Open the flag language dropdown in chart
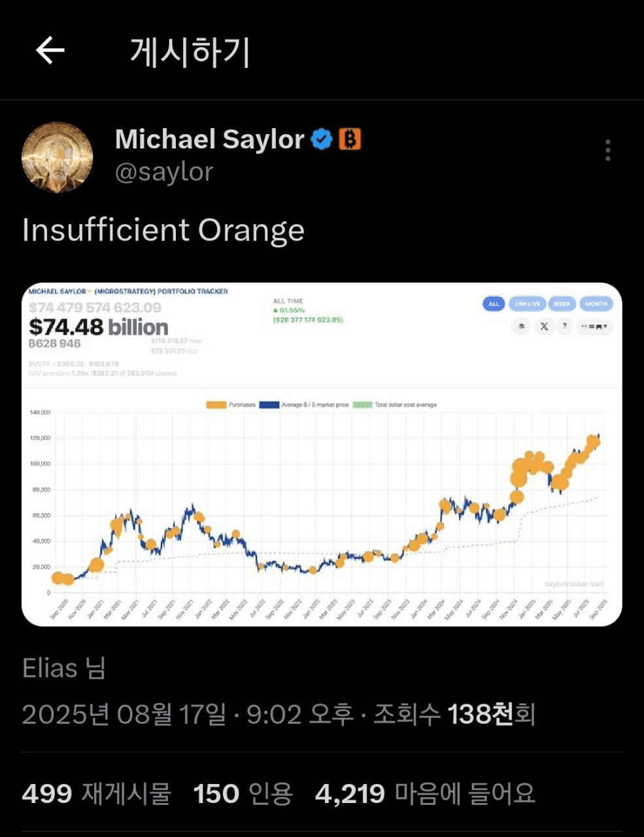This screenshot has width=644, height=837. click(x=595, y=326)
